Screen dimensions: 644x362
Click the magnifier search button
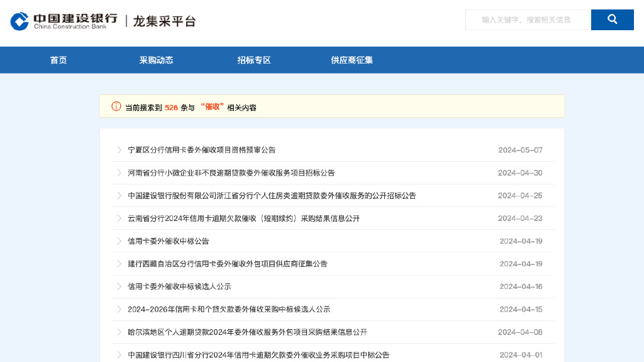[x=612, y=20]
